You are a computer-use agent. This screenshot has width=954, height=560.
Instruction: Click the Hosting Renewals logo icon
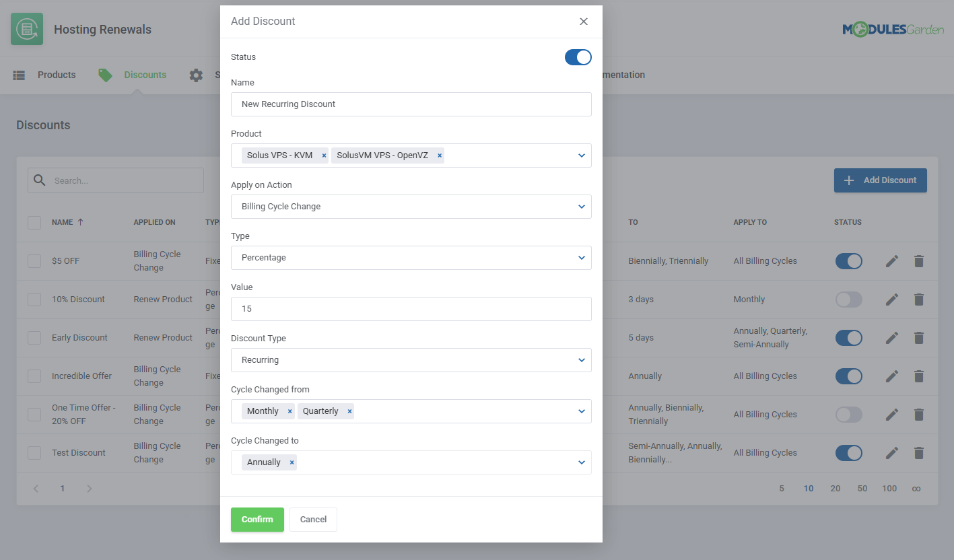pos(27,29)
